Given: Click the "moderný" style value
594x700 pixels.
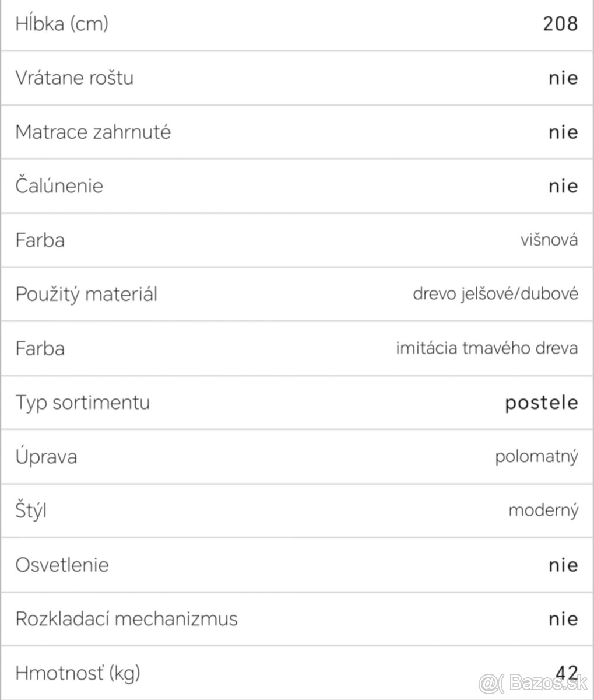Looking at the screenshot, I should [543, 511].
